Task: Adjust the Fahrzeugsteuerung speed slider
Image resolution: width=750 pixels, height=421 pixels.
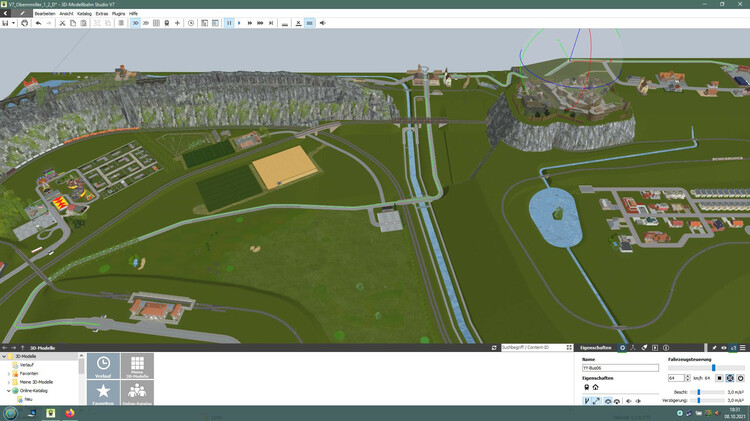Action: point(713,367)
